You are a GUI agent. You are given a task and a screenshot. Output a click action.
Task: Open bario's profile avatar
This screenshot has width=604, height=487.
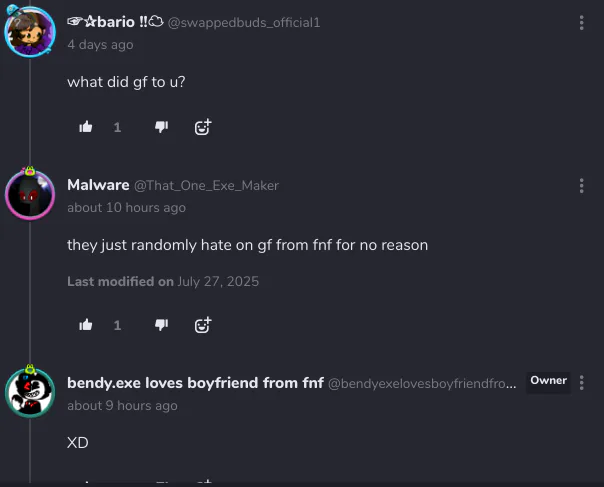click(30, 32)
